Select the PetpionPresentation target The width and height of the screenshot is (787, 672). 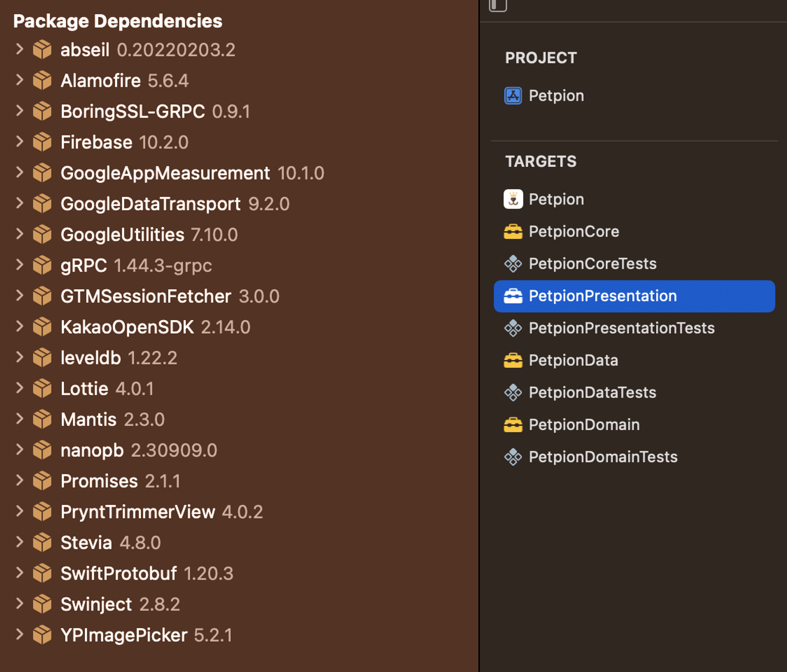click(602, 296)
